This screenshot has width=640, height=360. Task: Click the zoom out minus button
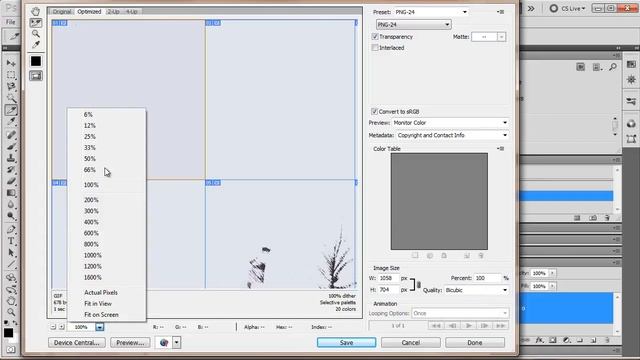pos(53,327)
